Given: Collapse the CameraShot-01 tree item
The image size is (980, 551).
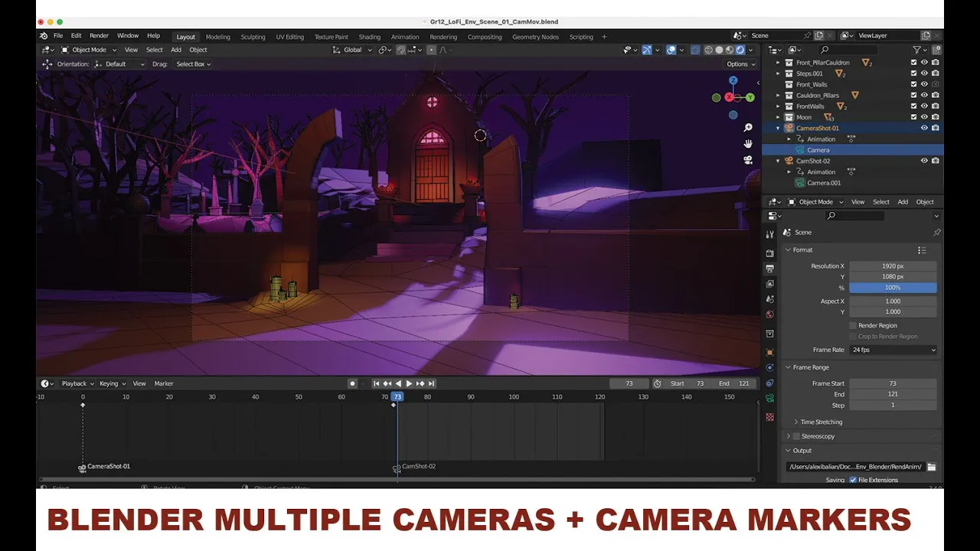Looking at the screenshot, I should (779, 128).
